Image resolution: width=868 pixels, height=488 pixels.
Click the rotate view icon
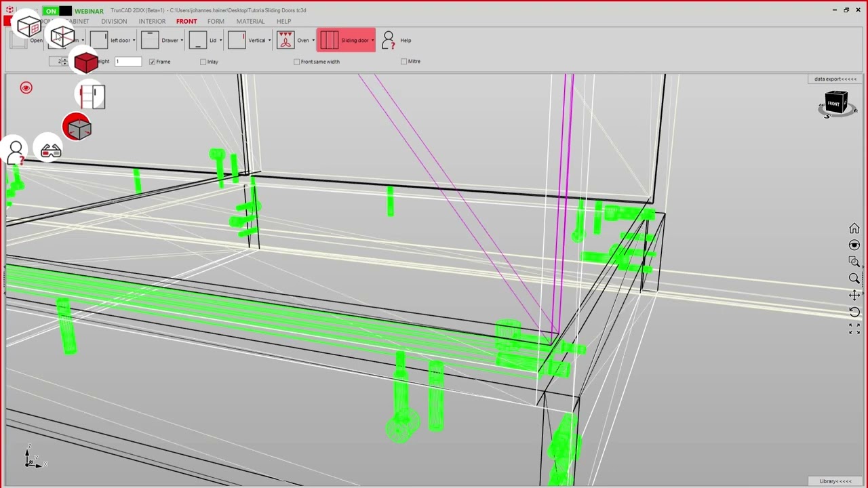854,312
